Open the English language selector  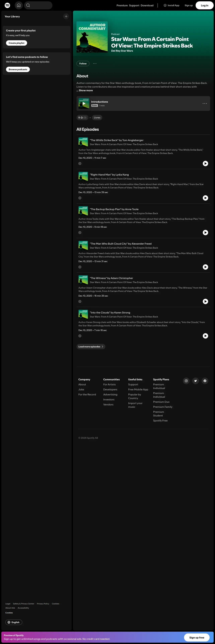coord(14,622)
